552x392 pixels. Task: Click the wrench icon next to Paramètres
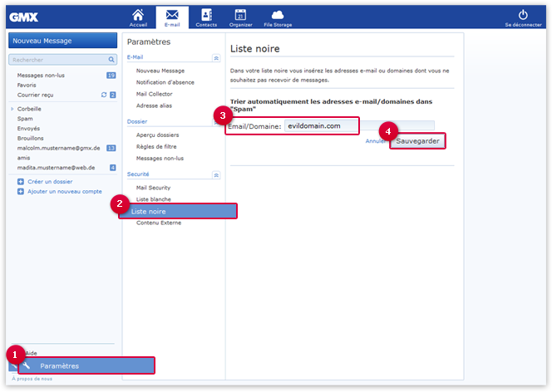pyautogui.click(x=27, y=365)
